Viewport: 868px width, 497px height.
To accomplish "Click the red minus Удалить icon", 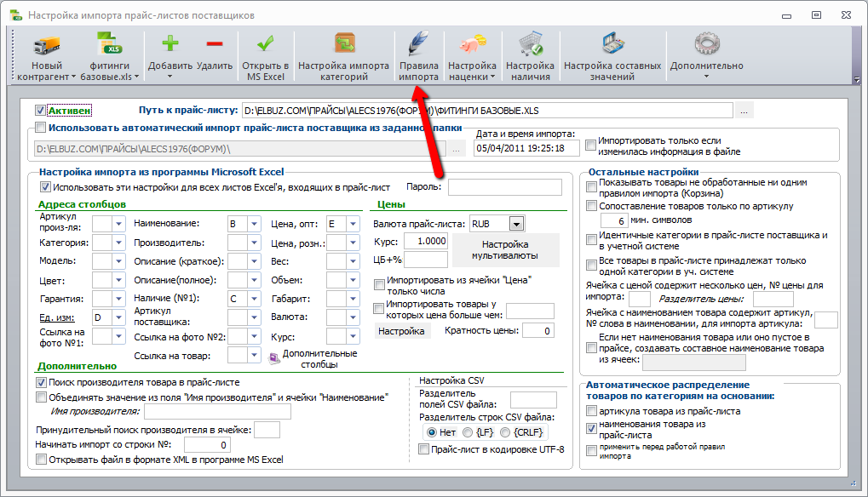I will point(215,43).
